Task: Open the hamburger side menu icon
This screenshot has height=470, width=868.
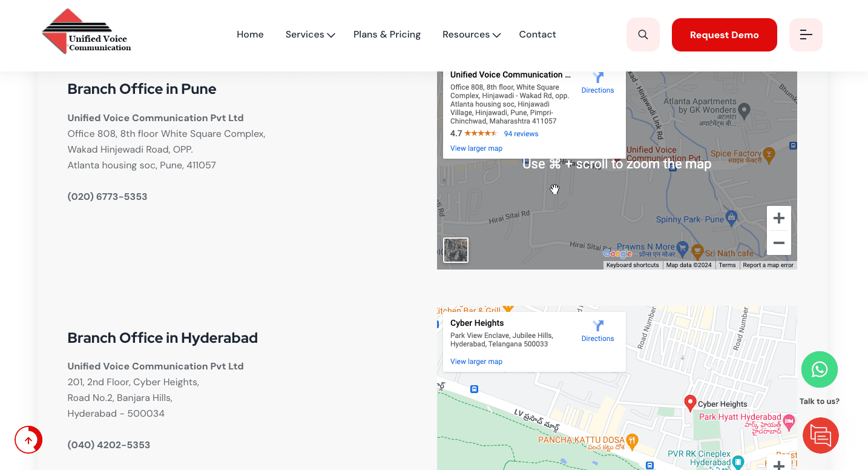Action: tap(806, 35)
